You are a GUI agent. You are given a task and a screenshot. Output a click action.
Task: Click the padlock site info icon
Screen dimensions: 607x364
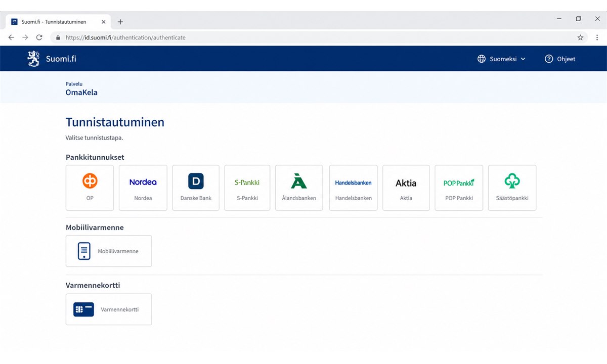[58, 37]
